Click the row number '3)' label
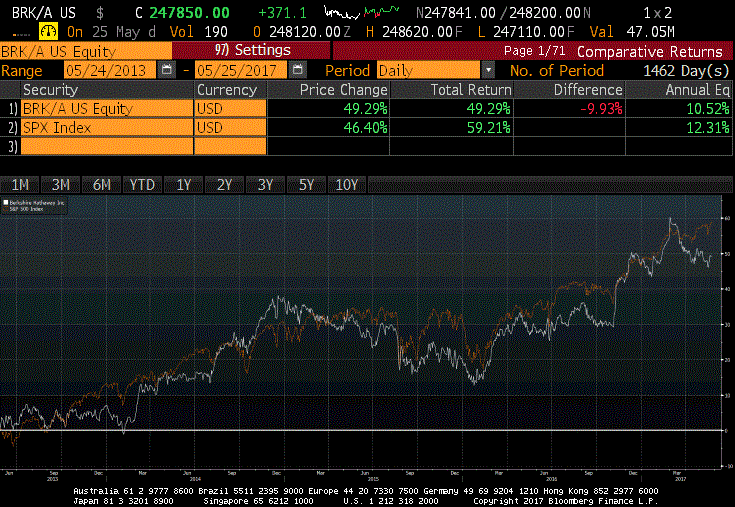Image resolution: width=735 pixels, height=507 pixels. point(12,146)
